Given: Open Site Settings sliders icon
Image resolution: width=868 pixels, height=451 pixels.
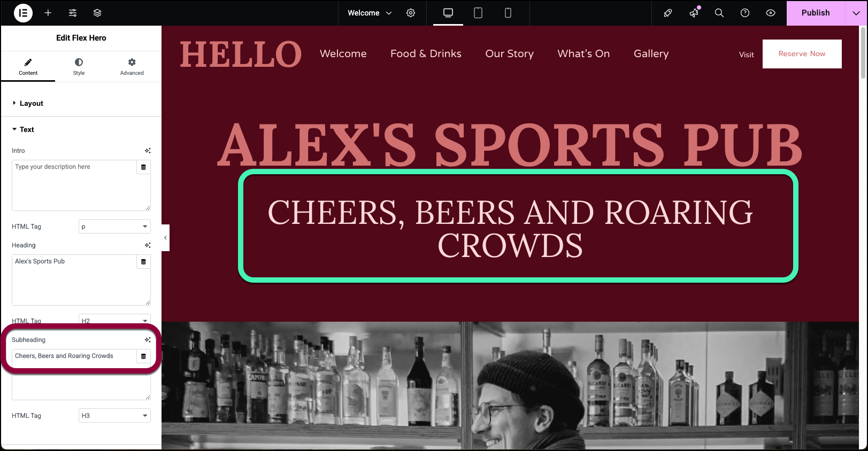Looking at the screenshot, I should click(x=73, y=13).
